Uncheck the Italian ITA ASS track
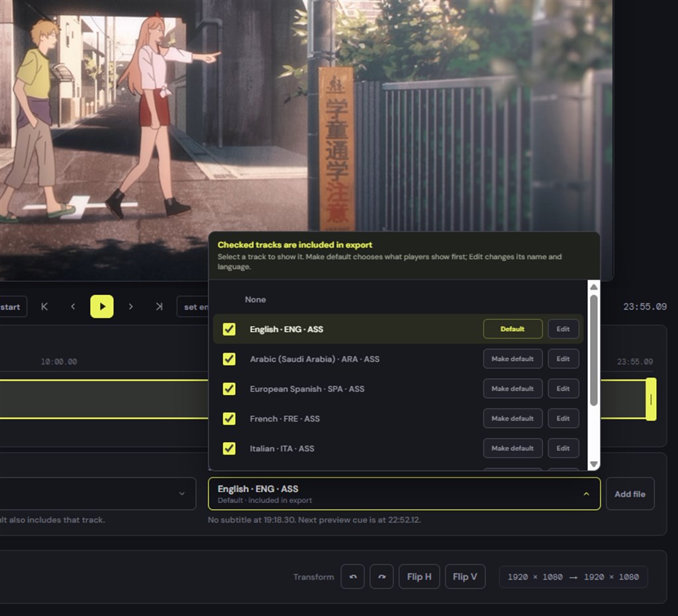Screen dimensions: 678x616 point(229,449)
